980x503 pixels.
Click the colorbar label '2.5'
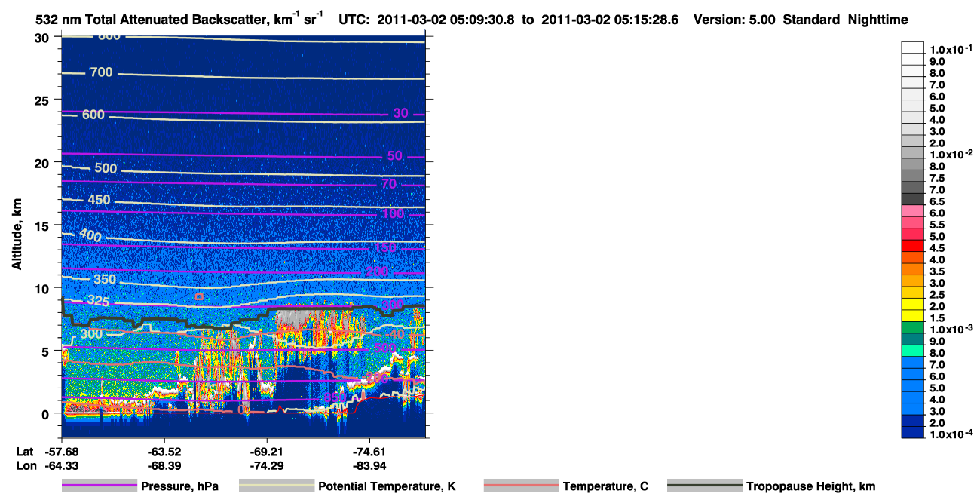click(x=936, y=294)
